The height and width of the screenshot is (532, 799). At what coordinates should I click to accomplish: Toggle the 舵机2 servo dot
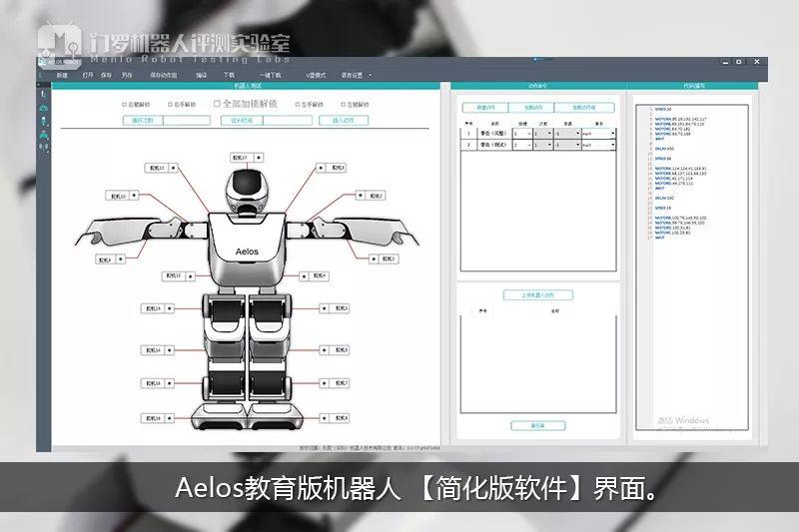pyautogui.click(x=361, y=196)
